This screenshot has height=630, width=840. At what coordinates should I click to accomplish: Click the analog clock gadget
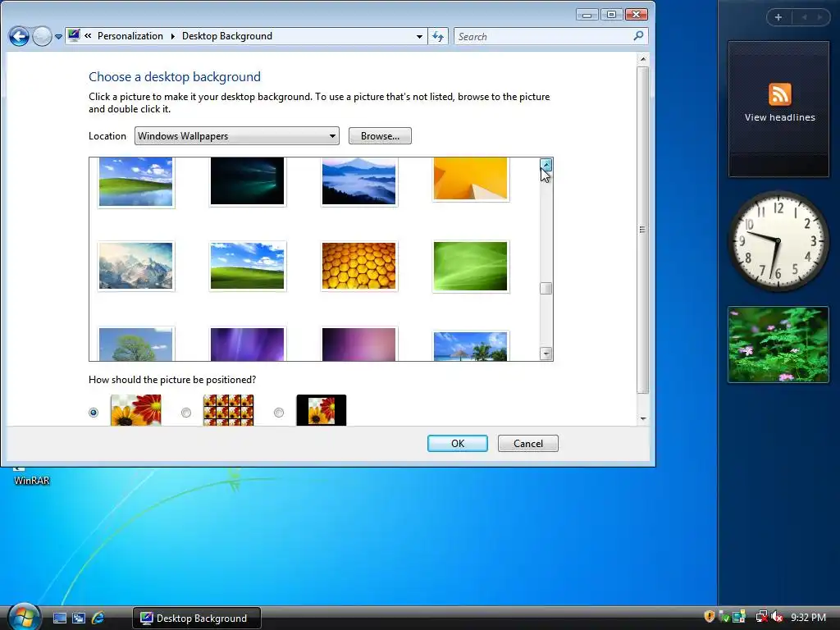[778, 241]
